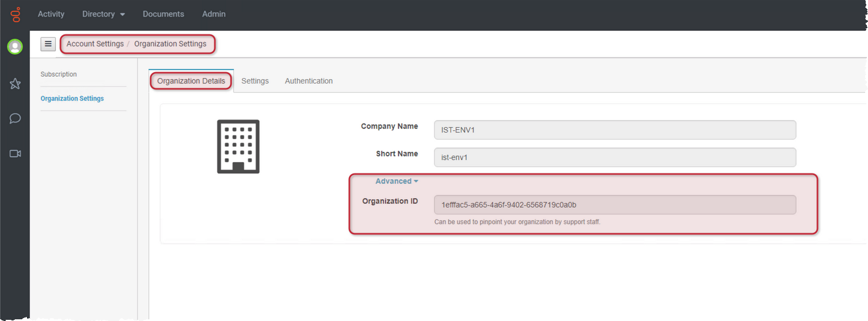Toggle the hamburger menu button
The height and width of the screenshot is (321, 868).
point(48,44)
